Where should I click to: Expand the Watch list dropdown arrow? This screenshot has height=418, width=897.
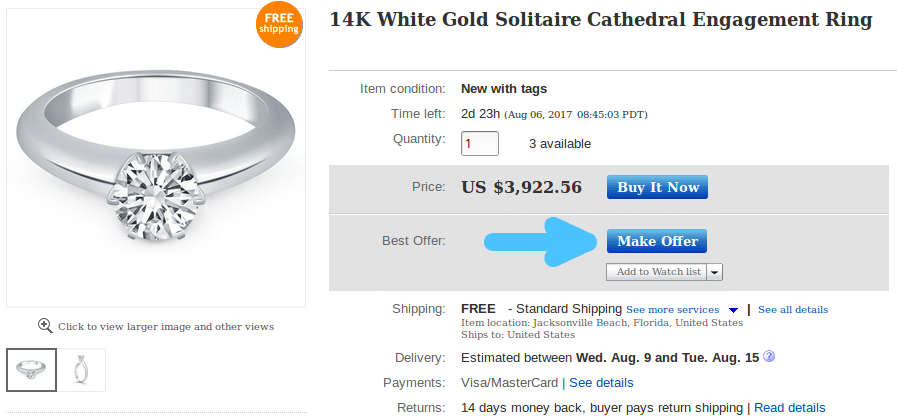716,272
